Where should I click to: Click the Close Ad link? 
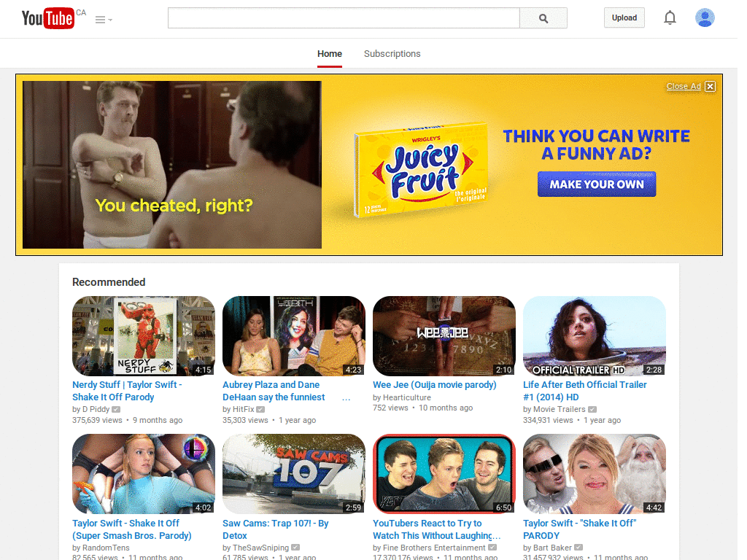click(x=683, y=86)
